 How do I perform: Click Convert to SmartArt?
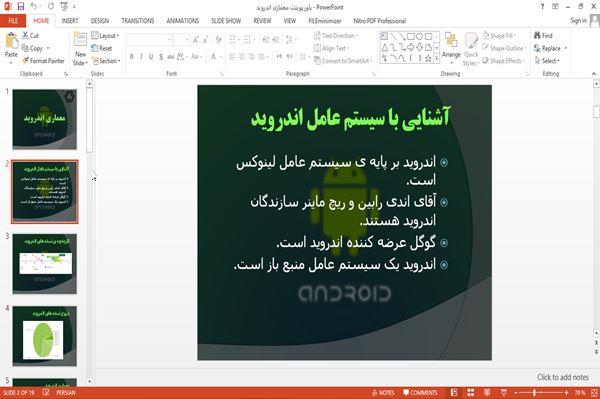point(343,61)
